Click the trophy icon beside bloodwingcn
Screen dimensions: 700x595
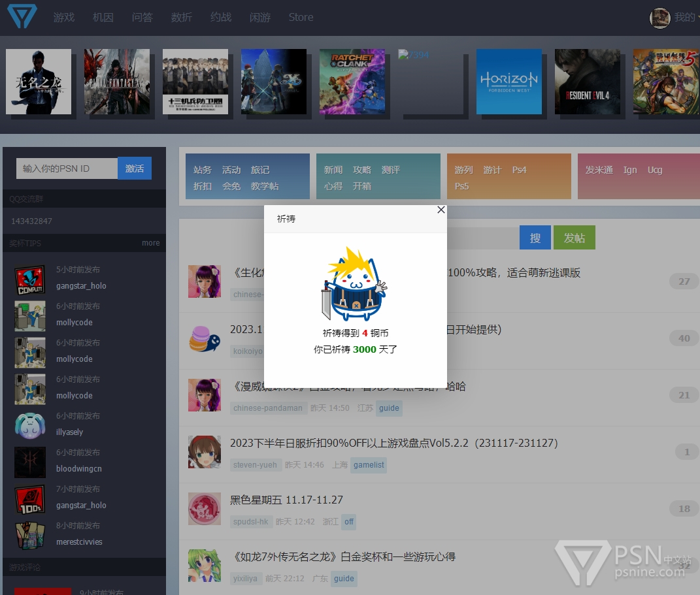coord(30,464)
